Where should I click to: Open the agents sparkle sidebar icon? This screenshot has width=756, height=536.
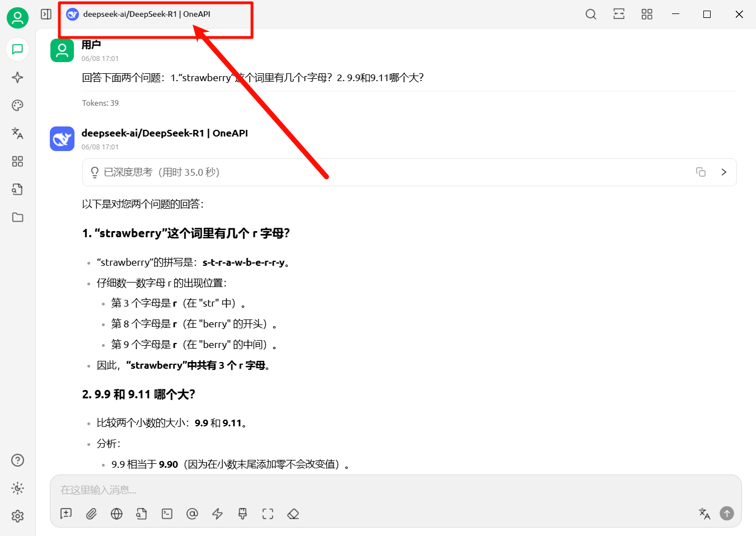[x=17, y=77]
